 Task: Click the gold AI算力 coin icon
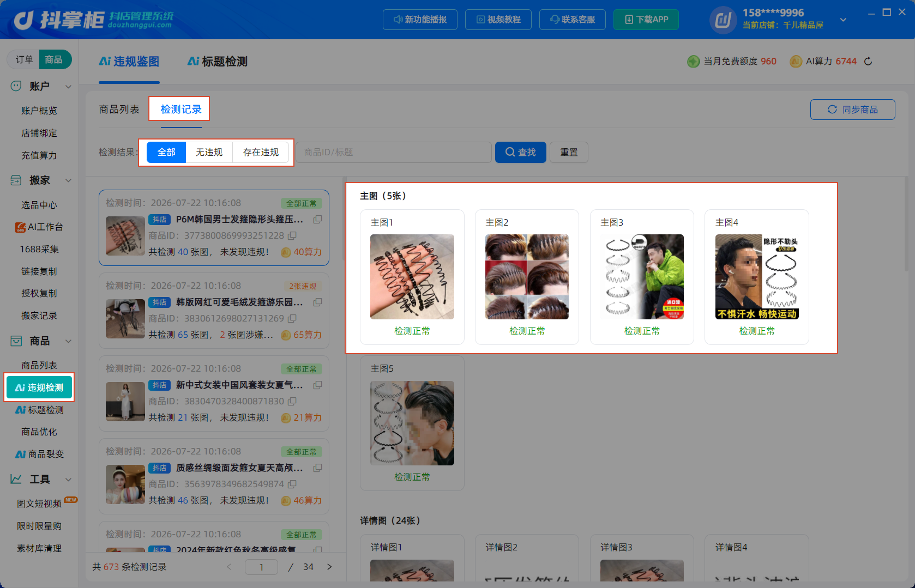click(x=796, y=62)
